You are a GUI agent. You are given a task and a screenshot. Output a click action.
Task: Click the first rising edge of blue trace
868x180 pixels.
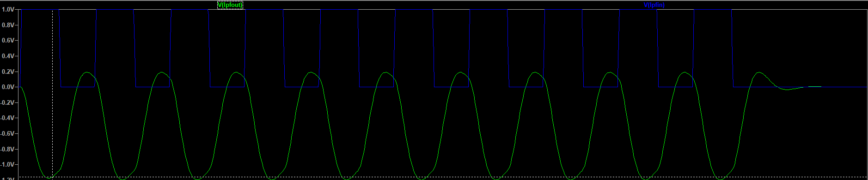pos(21,48)
